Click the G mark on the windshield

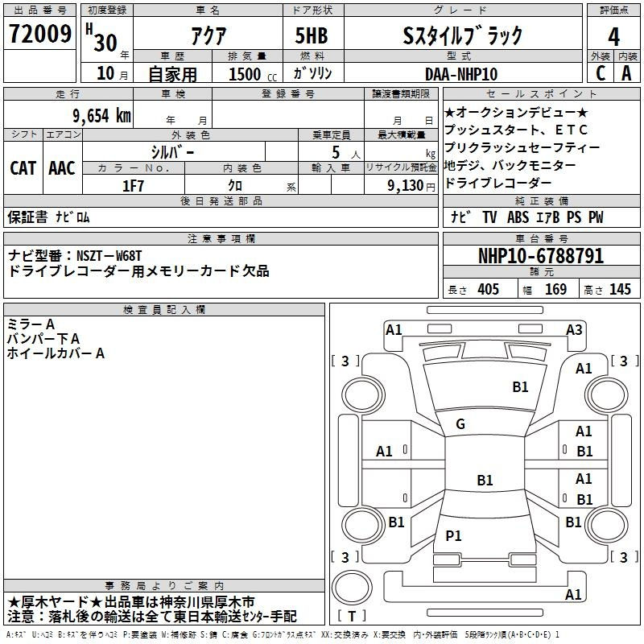point(460,424)
